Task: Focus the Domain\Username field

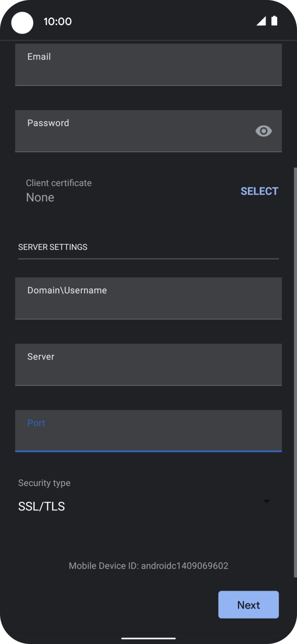Action: [x=148, y=298]
